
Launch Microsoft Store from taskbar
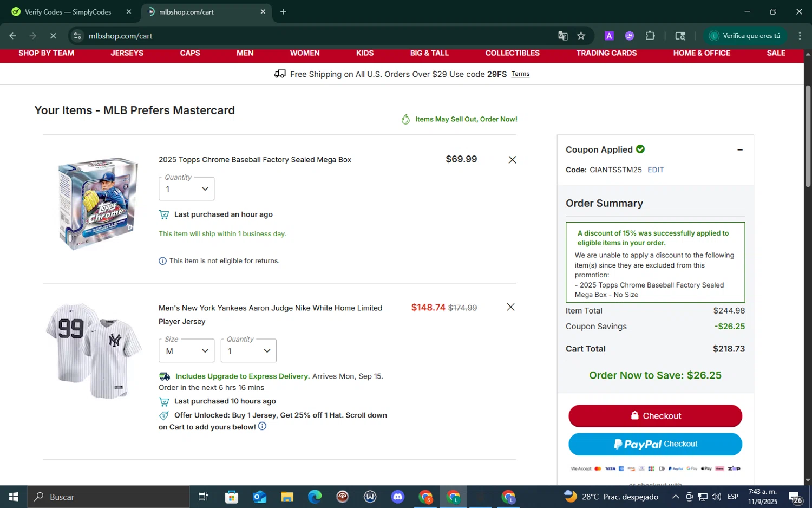click(232, 497)
